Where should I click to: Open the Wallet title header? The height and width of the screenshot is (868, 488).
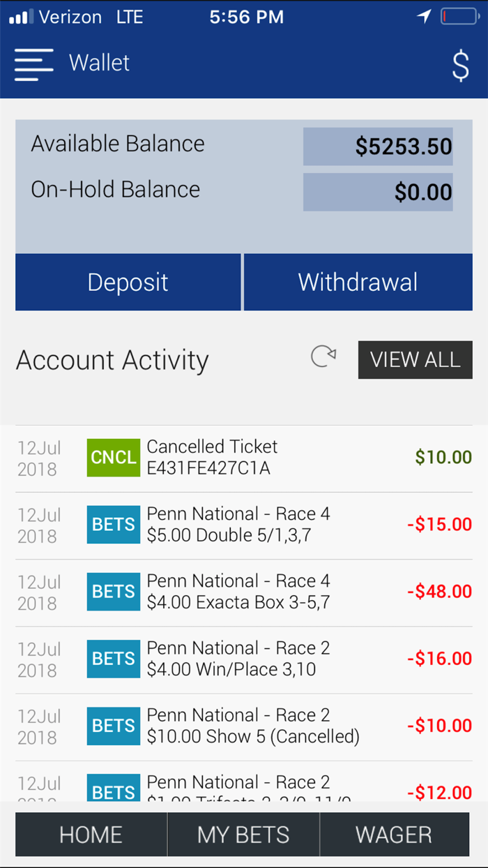coord(99,63)
